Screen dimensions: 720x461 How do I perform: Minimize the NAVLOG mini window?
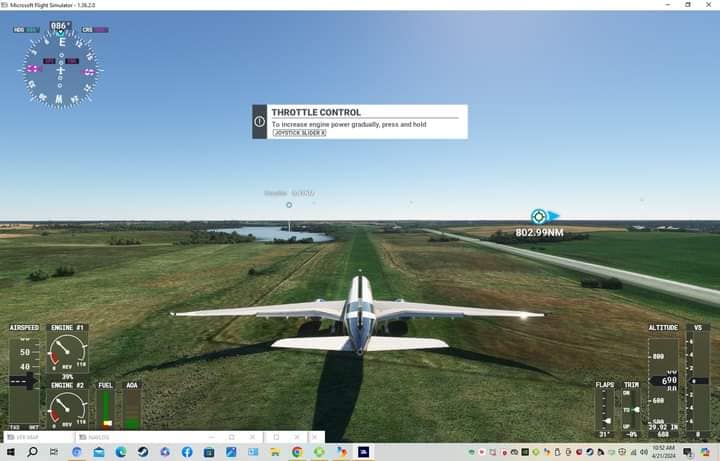tap(212, 437)
